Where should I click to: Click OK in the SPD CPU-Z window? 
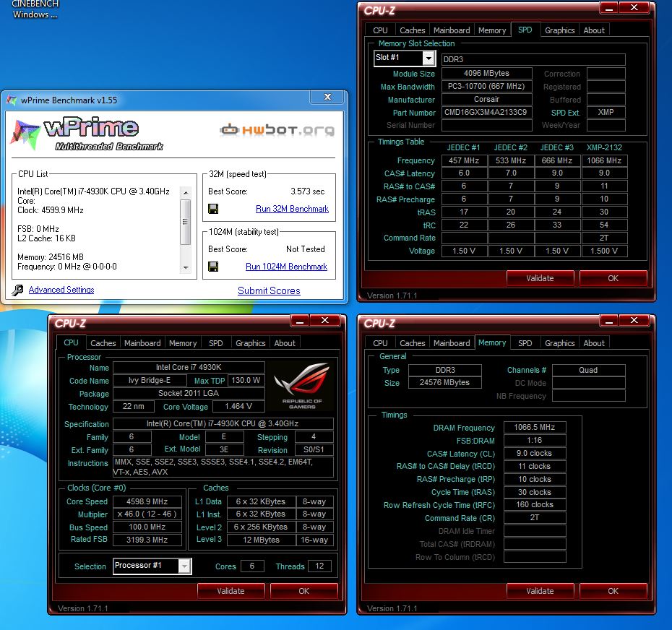(x=613, y=278)
